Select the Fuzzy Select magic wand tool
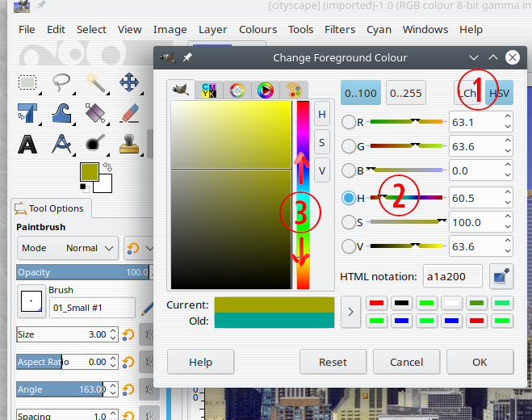This screenshot has width=532, height=420. tap(96, 82)
